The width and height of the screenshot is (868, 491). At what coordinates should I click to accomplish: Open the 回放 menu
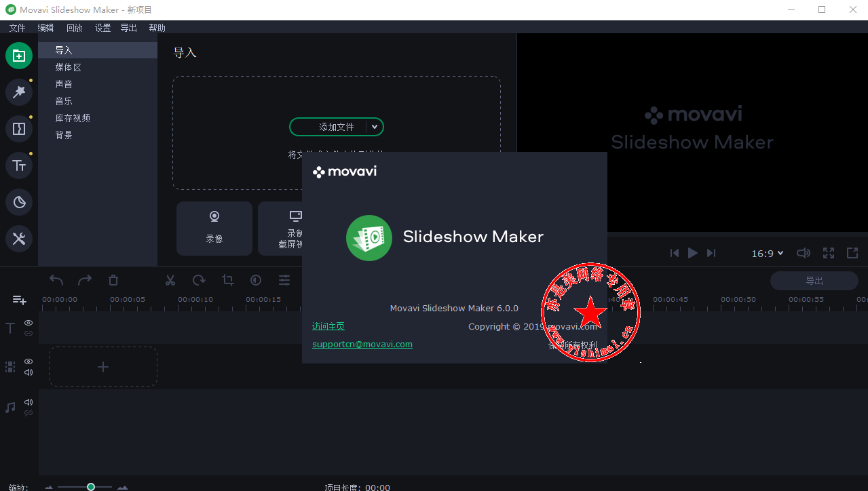(75, 28)
